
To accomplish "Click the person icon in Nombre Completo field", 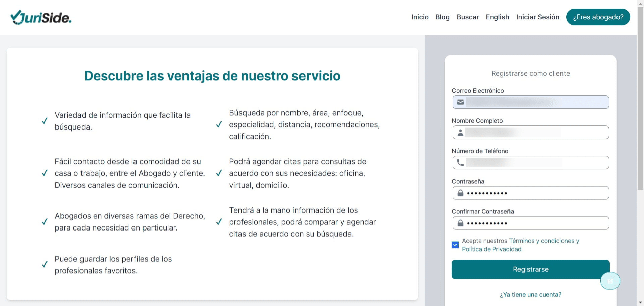I will click(x=460, y=132).
